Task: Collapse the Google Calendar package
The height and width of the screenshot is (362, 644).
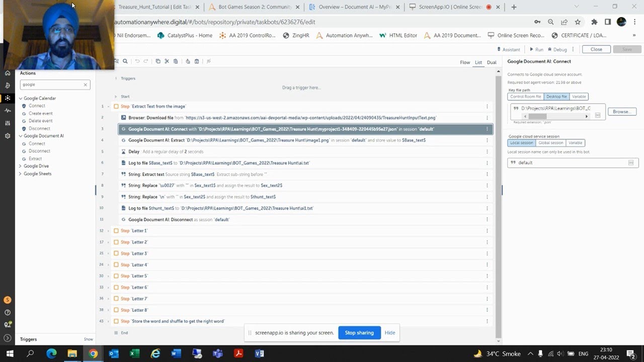Action: coord(20,99)
